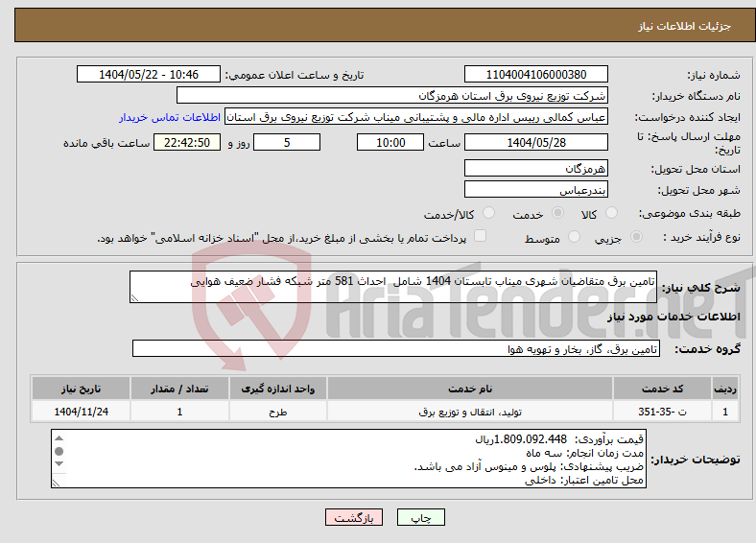Click the چاپ (print) button

[420, 517]
